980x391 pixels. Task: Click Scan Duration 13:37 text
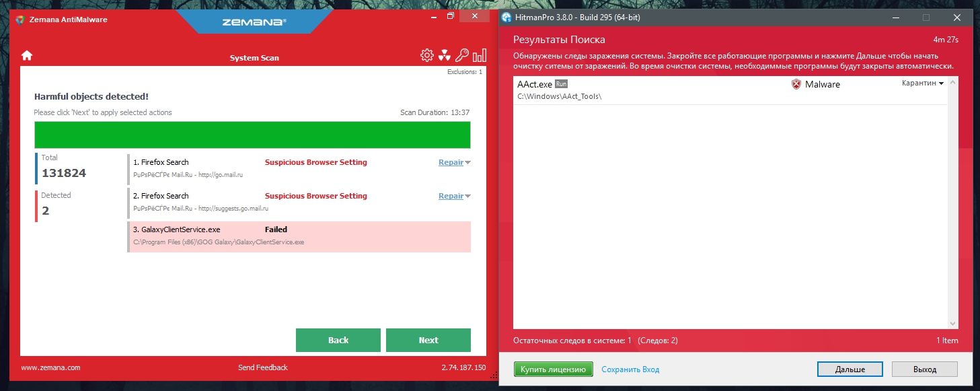click(435, 112)
